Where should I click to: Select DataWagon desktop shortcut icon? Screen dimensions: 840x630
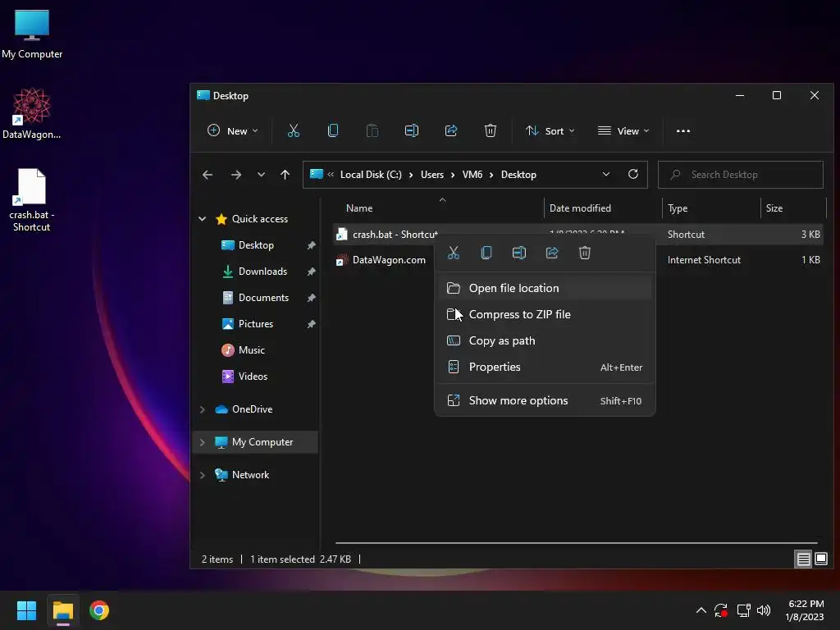click(x=32, y=113)
